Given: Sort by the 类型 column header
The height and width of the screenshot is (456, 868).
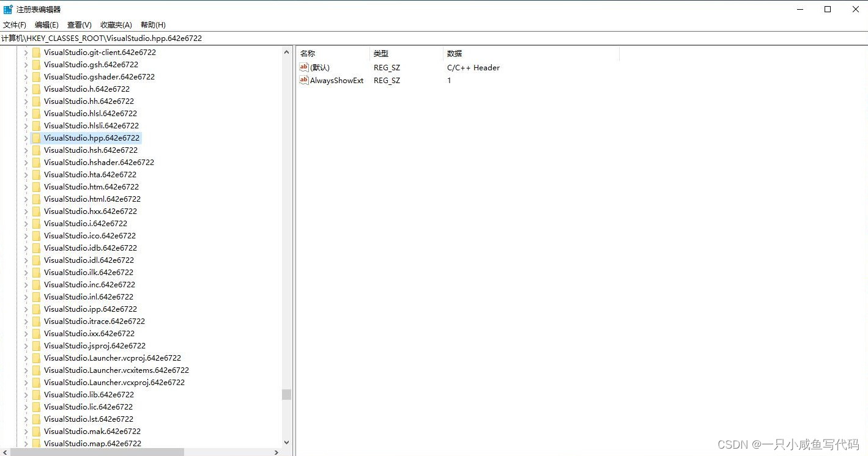Looking at the screenshot, I should point(407,54).
